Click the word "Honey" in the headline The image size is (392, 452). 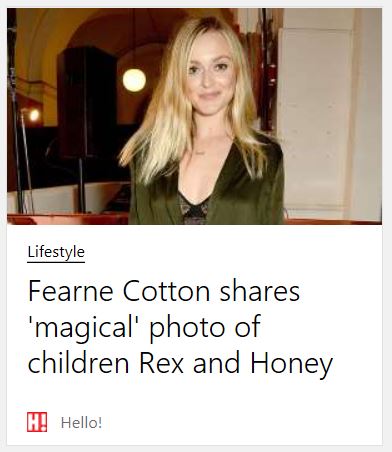(x=292, y=365)
